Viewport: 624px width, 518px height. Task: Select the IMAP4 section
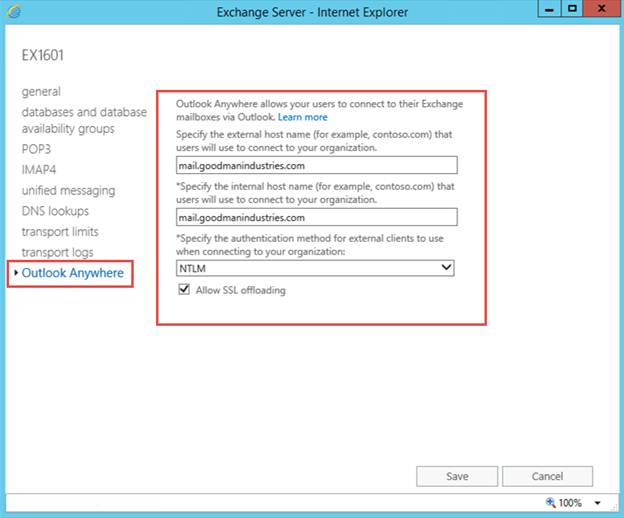tap(39, 170)
